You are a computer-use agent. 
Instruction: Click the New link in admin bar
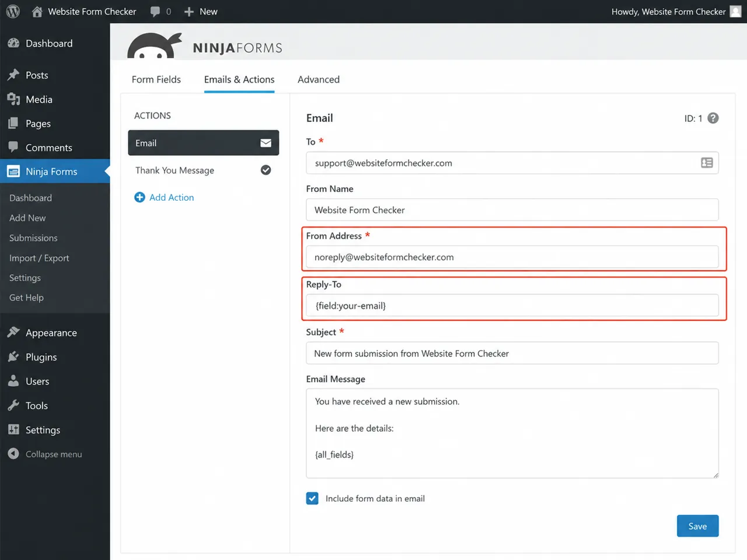pyautogui.click(x=208, y=12)
